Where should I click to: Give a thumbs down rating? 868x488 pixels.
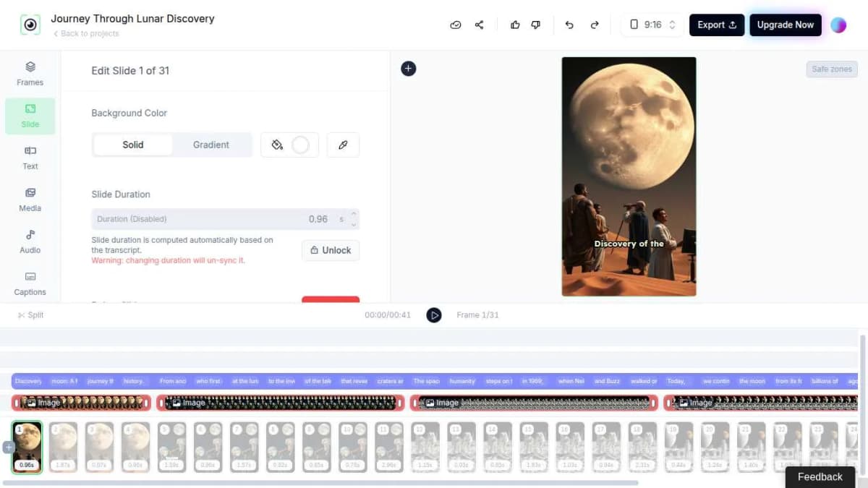tap(536, 25)
